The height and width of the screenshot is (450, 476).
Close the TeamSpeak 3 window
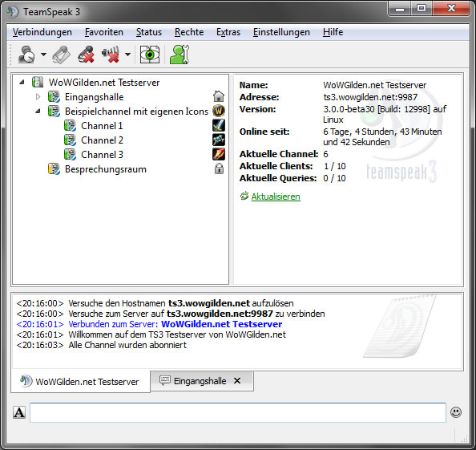click(x=451, y=9)
